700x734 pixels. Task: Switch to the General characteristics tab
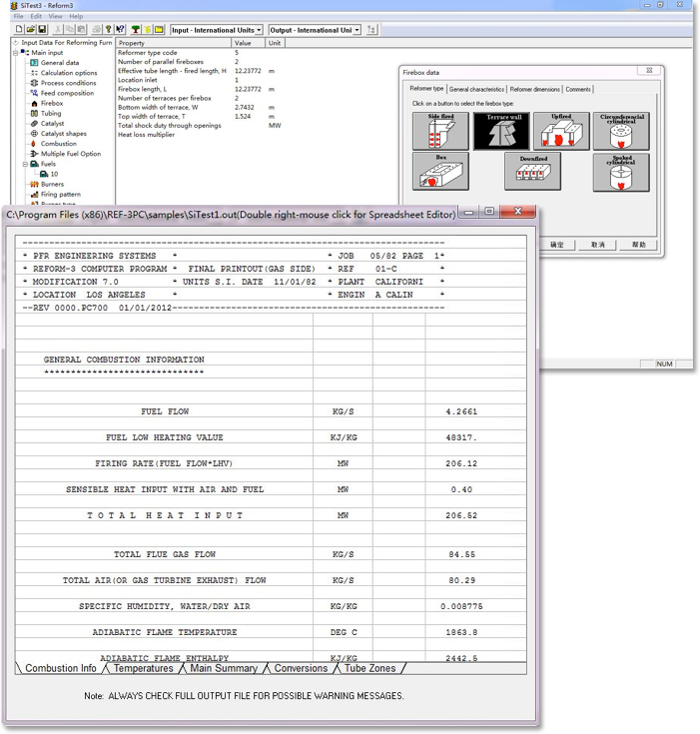tap(476, 89)
